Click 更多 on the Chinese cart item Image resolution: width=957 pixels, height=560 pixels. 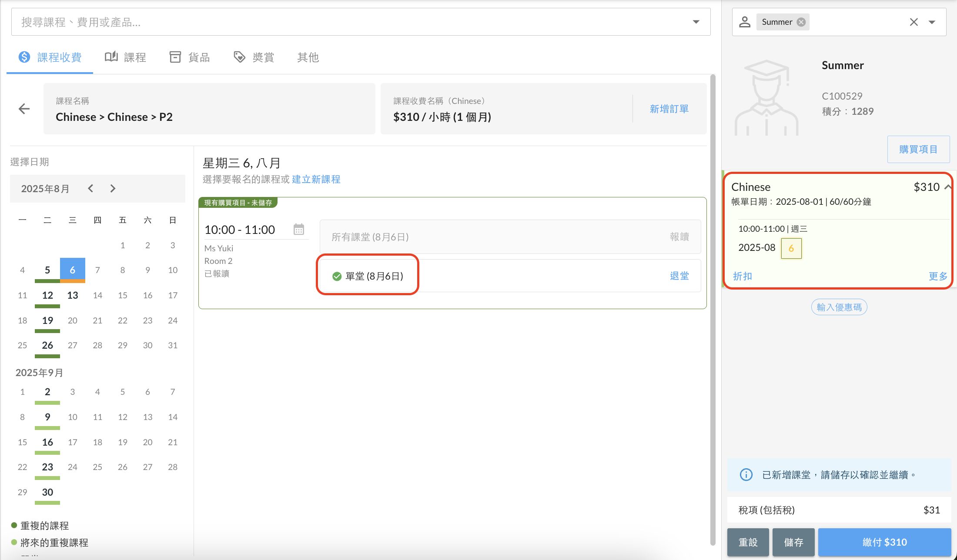(x=938, y=276)
